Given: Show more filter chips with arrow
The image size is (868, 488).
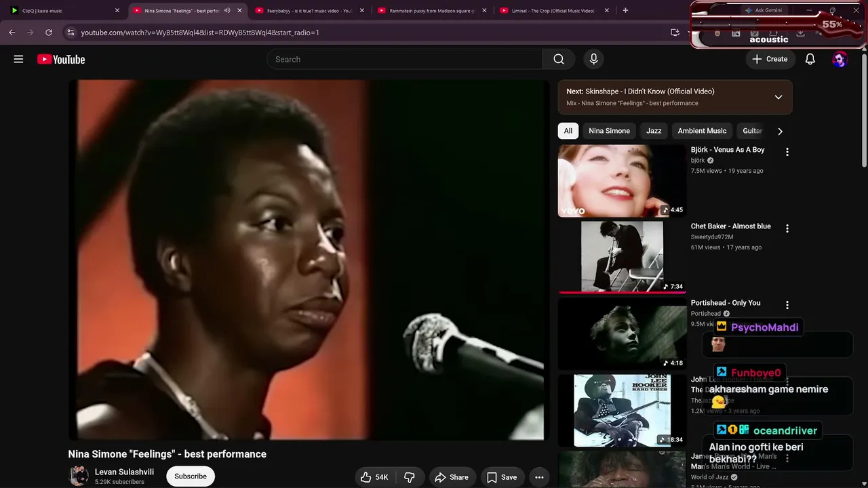Looking at the screenshot, I should [780, 131].
